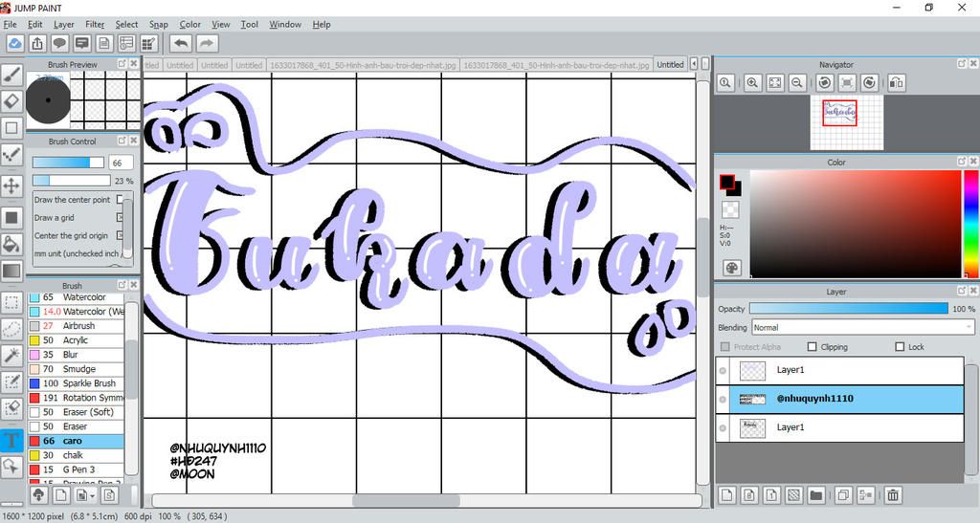Select the Lasso tool

click(x=11, y=329)
